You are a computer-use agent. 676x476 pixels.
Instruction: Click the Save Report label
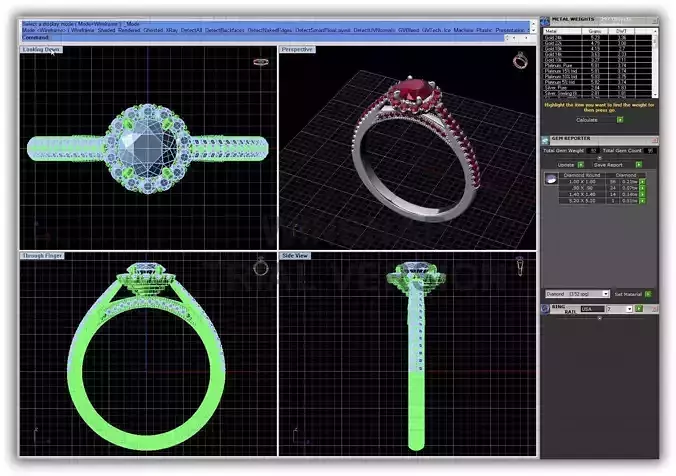(x=608, y=165)
